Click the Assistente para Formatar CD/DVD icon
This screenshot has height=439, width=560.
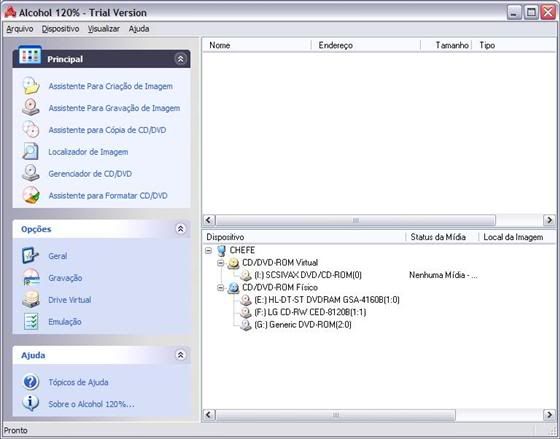tap(31, 195)
